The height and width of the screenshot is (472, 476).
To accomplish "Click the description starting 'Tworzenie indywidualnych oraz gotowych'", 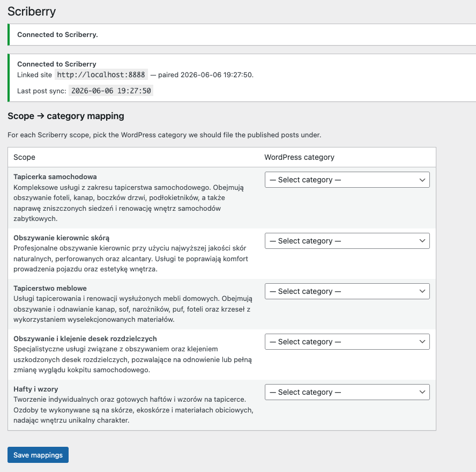I will (x=133, y=410).
